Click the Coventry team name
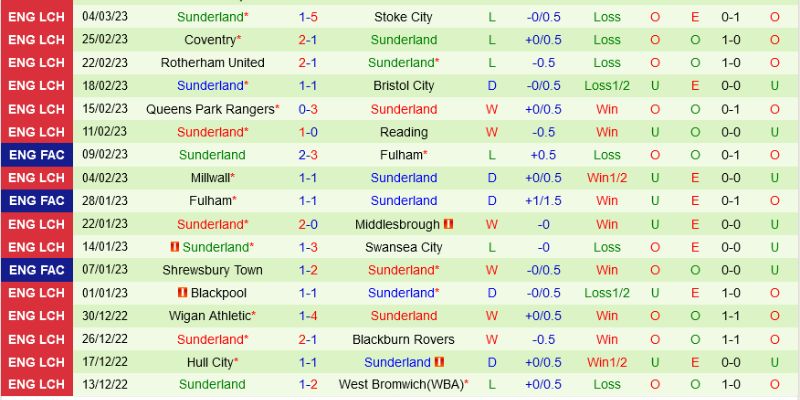Screen dimensions: 800x400 point(209,40)
